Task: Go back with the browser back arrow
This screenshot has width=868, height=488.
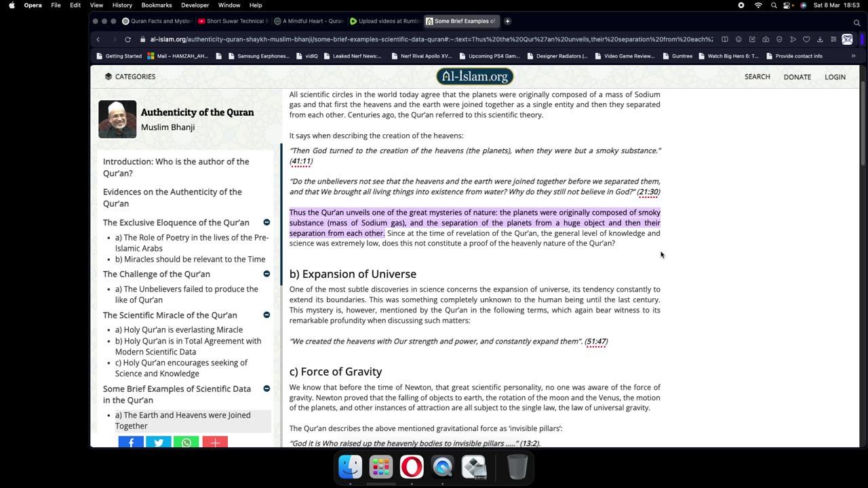Action: [98, 39]
